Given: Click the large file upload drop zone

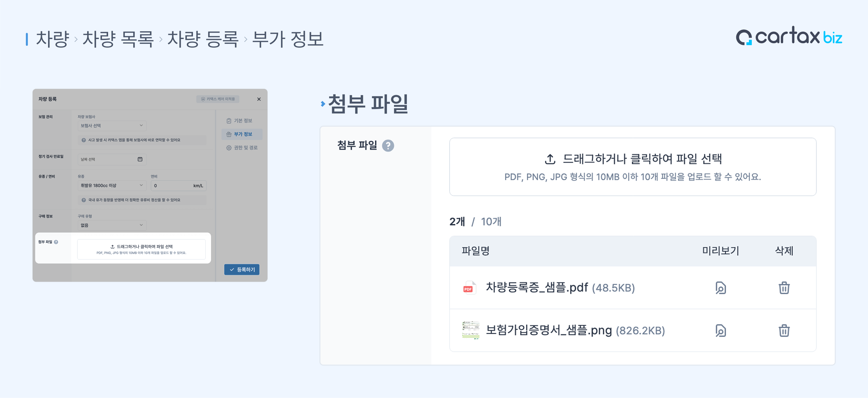Looking at the screenshot, I should [632, 167].
